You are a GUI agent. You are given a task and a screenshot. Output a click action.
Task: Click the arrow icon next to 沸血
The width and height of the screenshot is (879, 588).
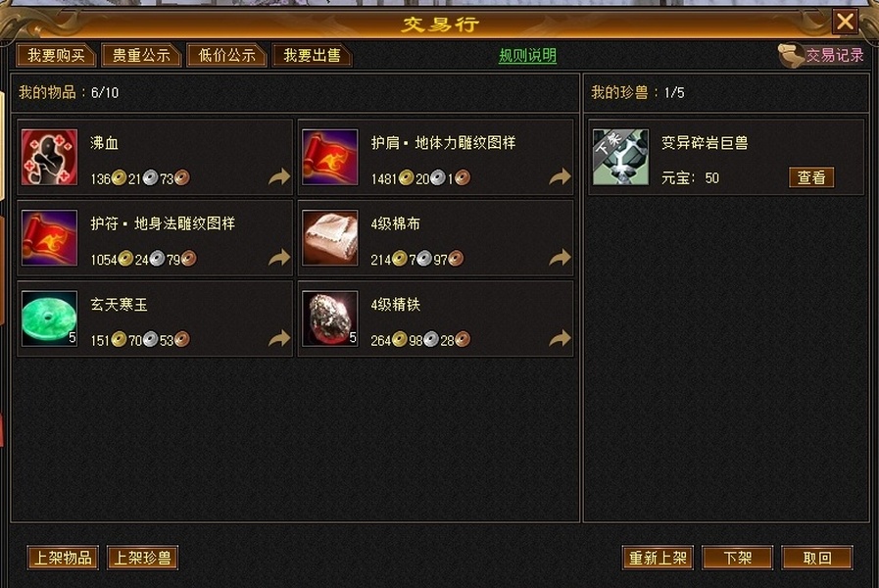tap(279, 176)
